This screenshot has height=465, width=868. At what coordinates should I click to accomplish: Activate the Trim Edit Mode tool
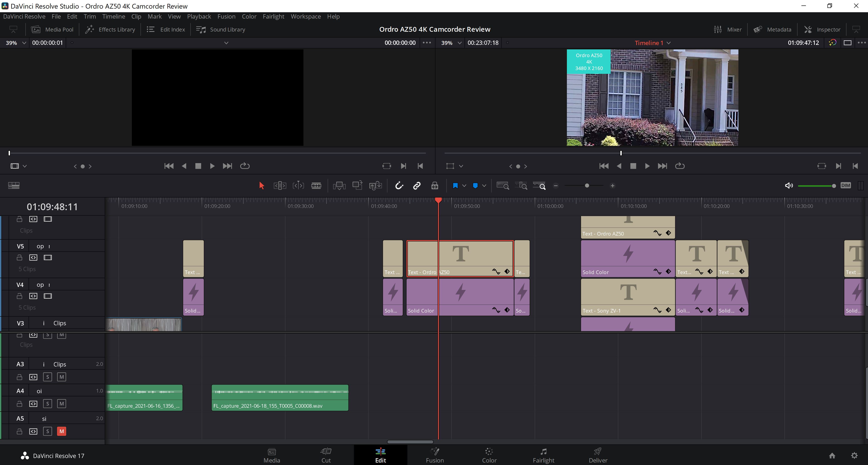coord(280,186)
